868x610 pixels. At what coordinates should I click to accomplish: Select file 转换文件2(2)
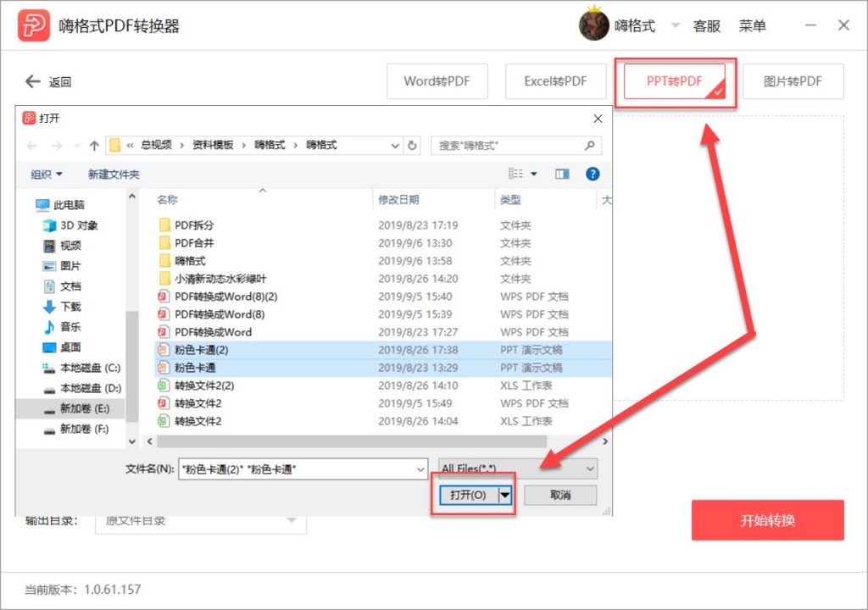point(196,385)
